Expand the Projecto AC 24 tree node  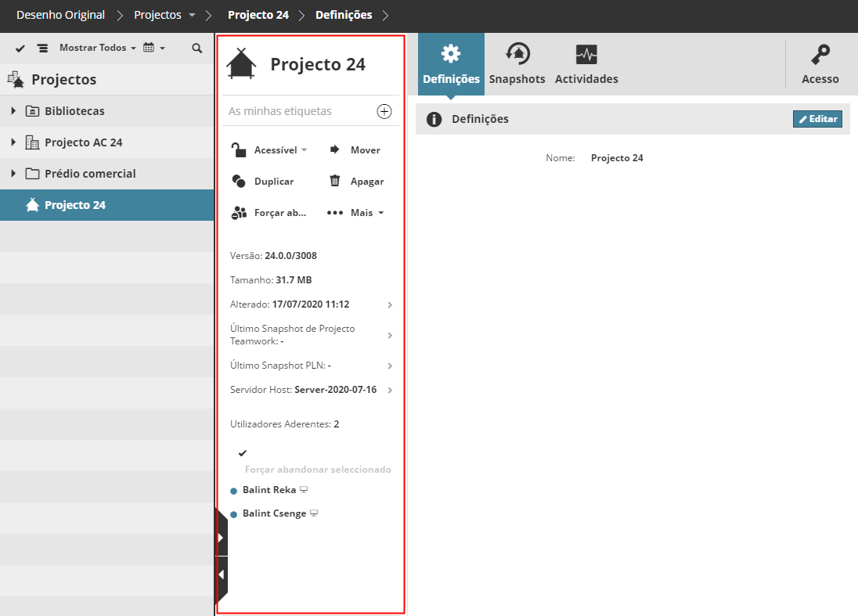click(x=13, y=142)
